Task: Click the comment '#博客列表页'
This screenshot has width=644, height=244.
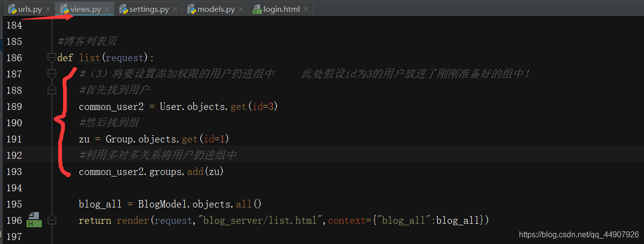Action: [x=87, y=41]
